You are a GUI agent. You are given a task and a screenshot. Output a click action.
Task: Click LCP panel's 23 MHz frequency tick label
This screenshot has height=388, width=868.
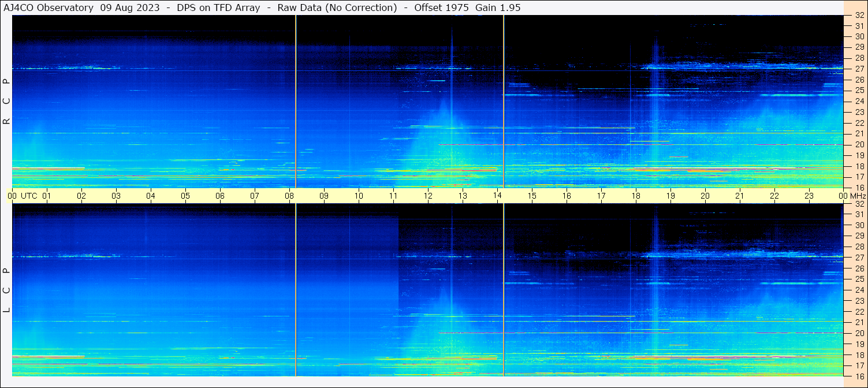859,300
